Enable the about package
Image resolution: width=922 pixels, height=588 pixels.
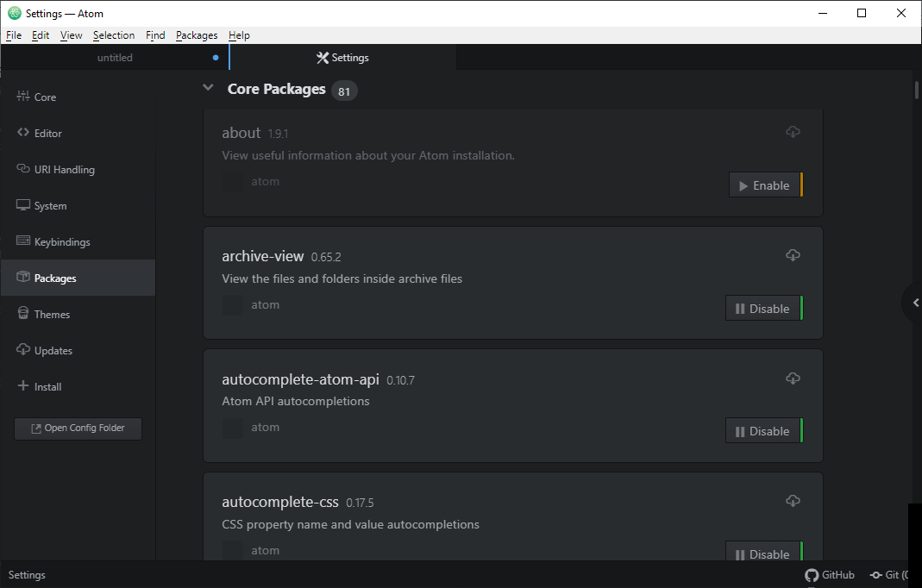click(766, 185)
